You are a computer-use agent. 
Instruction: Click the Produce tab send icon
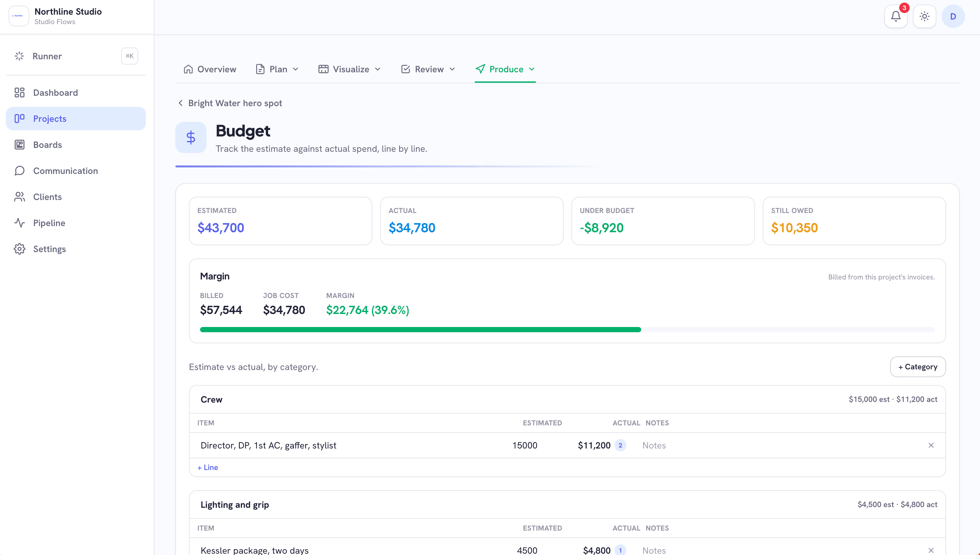pyautogui.click(x=480, y=69)
